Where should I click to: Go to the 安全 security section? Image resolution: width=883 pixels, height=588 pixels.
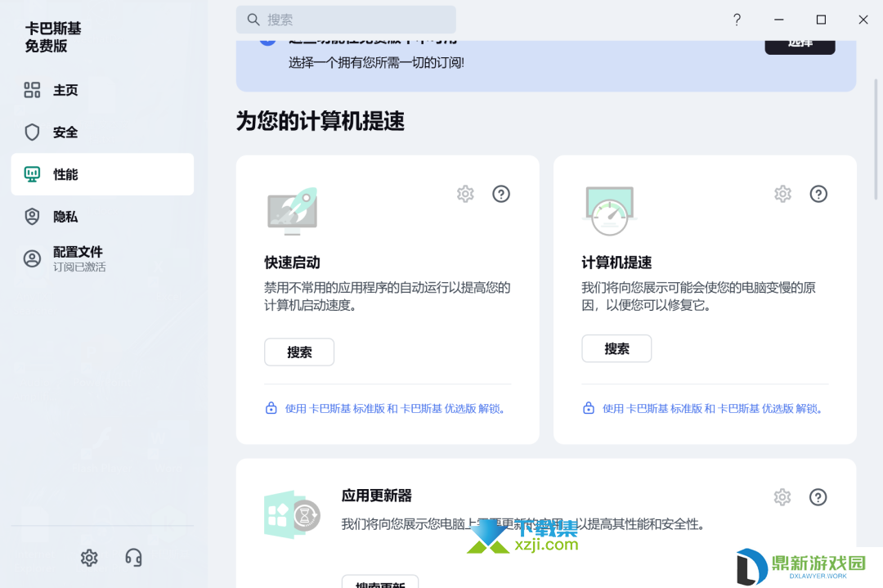pos(102,132)
